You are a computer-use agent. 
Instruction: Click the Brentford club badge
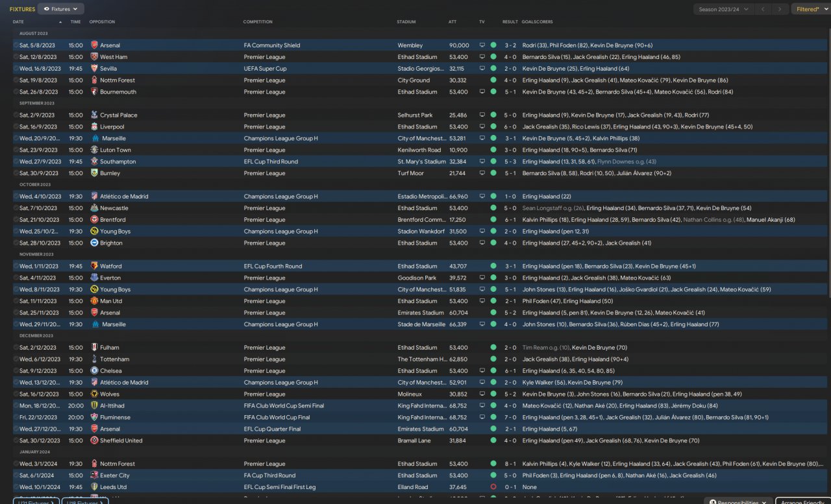[x=94, y=220]
